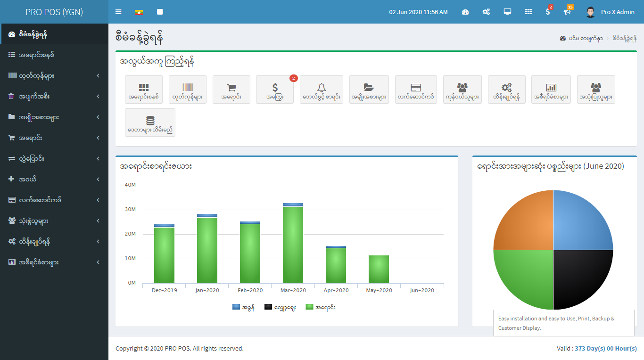Click the users tile labeled အသုံးပြုသူများ

tap(596, 90)
